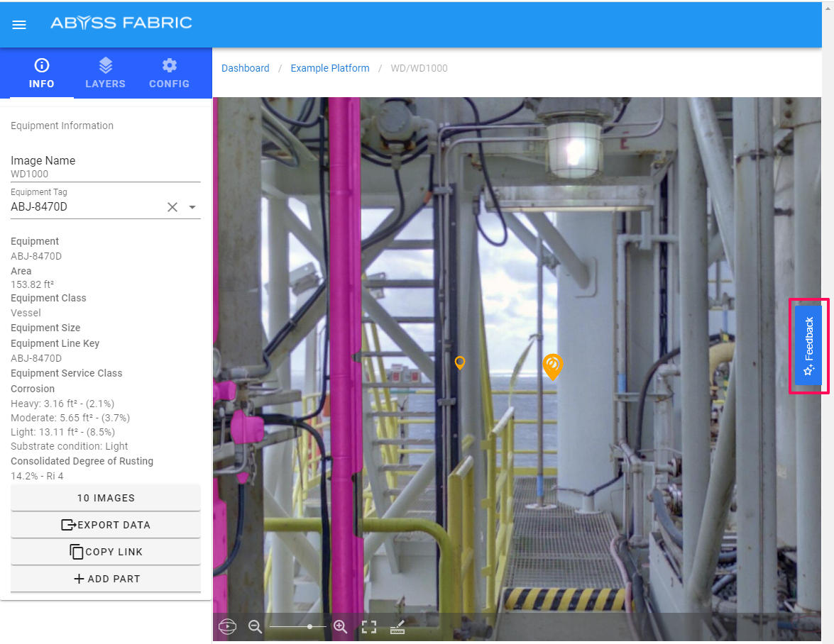Clear the Equipment Tag selection

[x=172, y=207]
